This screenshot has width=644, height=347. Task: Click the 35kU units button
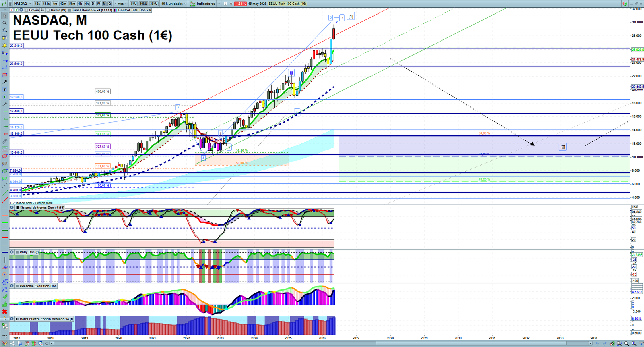[154, 4]
